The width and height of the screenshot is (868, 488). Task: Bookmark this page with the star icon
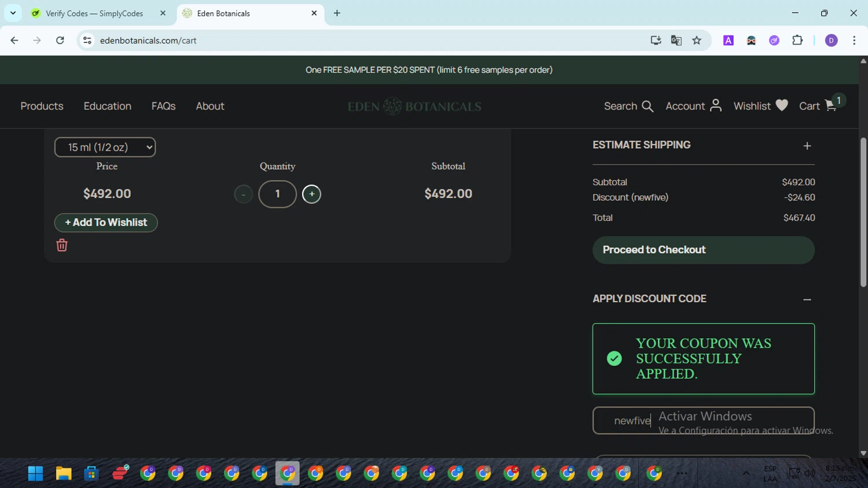(x=697, y=41)
